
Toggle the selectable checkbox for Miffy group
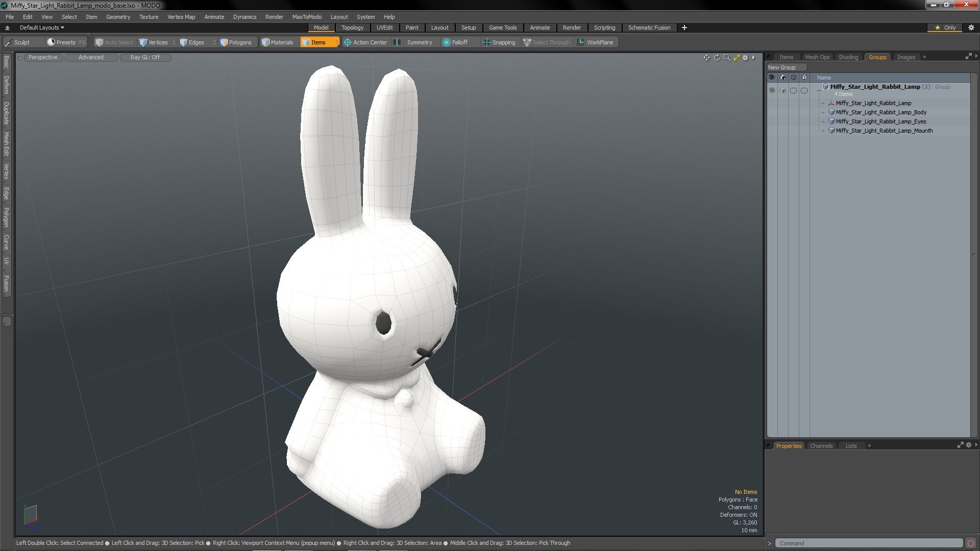[793, 90]
